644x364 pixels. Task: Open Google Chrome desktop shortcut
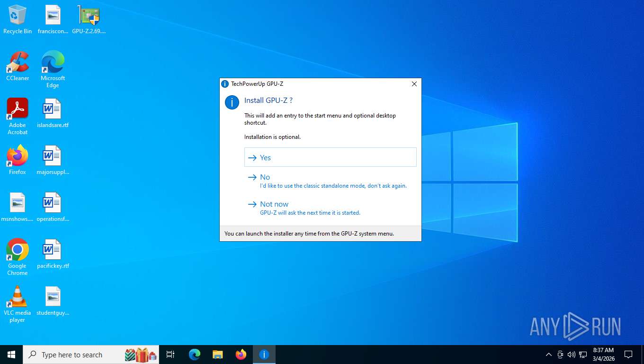tap(18, 257)
